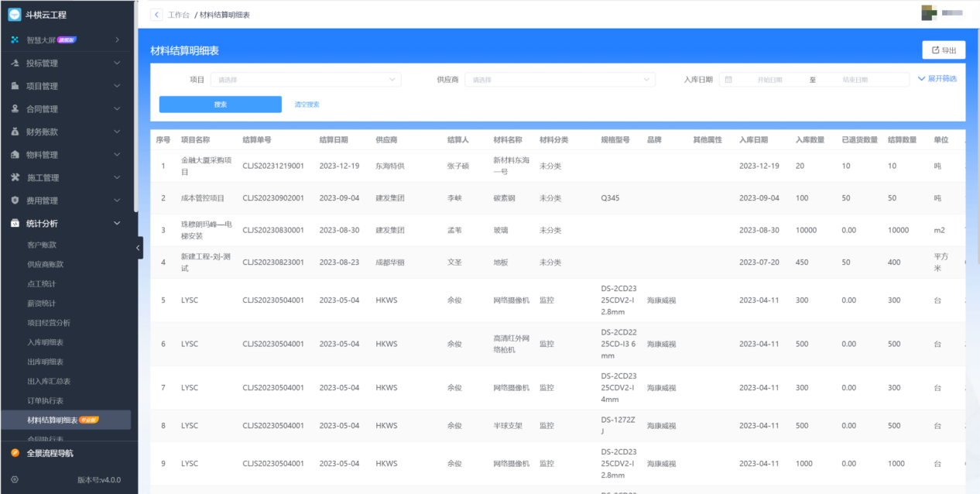Viewport: 980px width, 494px height.
Task: Open the 供应商 select dropdown
Action: tap(560, 80)
